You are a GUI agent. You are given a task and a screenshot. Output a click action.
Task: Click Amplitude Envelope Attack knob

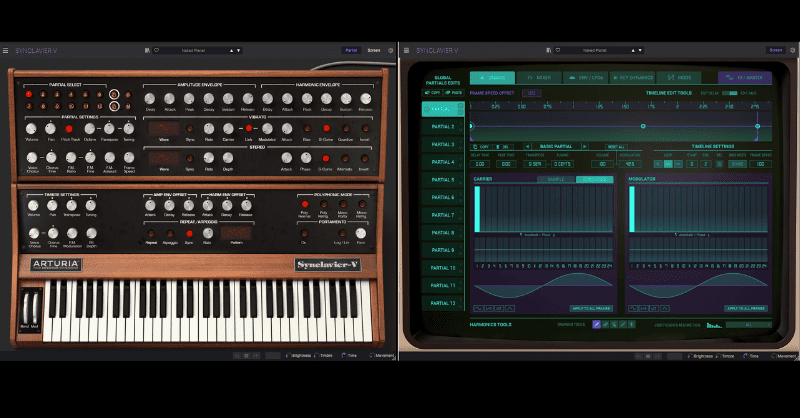point(169,99)
